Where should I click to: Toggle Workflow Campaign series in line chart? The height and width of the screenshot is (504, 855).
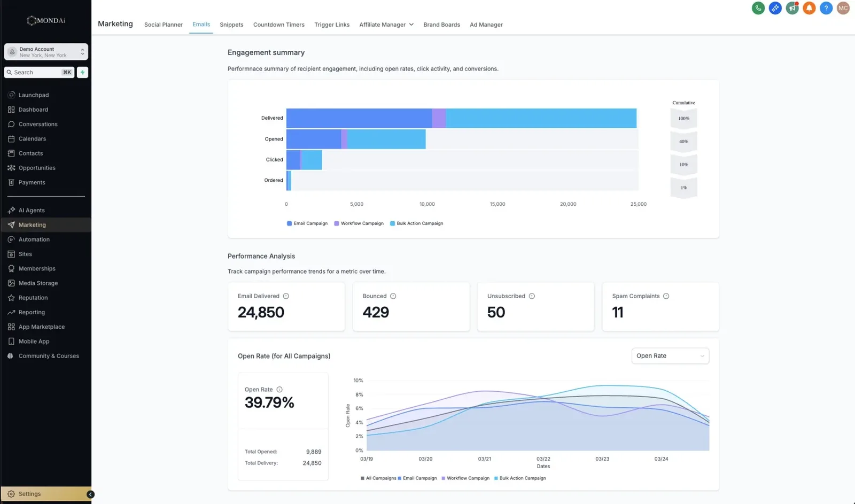coord(465,478)
